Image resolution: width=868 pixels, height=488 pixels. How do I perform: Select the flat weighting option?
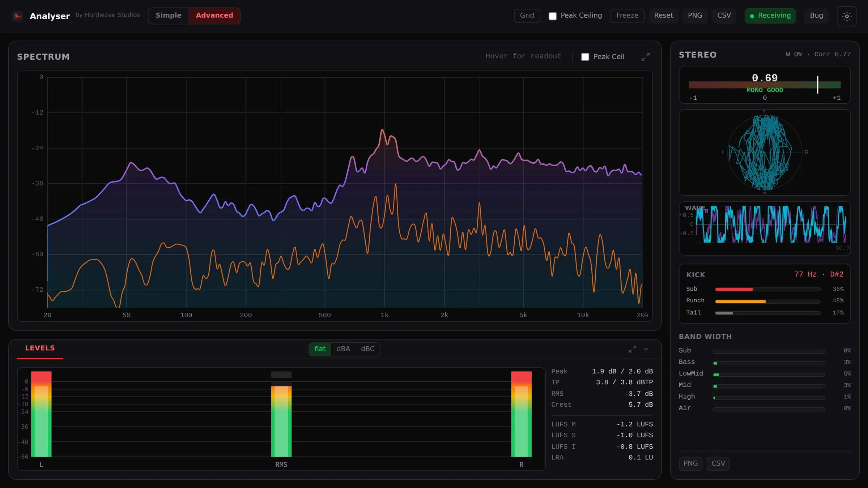pyautogui.click(x=320, y=349)
